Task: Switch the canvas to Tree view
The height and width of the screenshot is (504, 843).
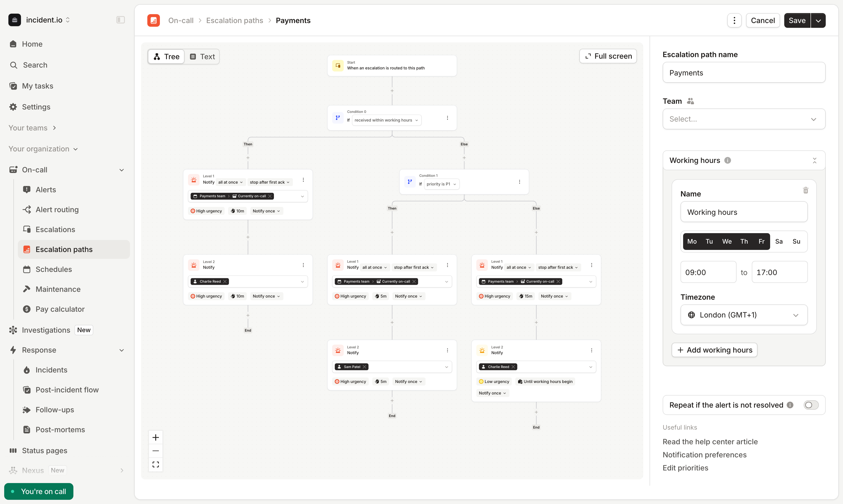Action: click(x=166, y=56)
